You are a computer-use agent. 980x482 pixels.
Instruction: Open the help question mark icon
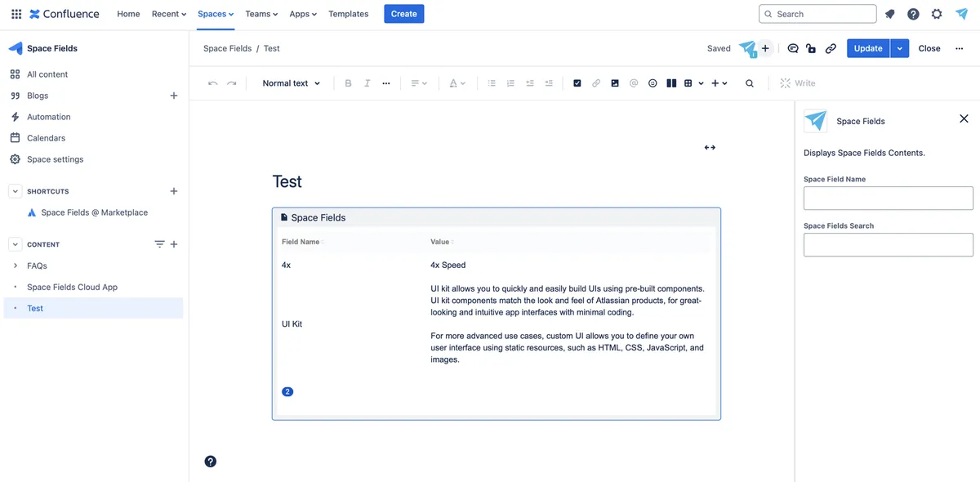(913, 14)
